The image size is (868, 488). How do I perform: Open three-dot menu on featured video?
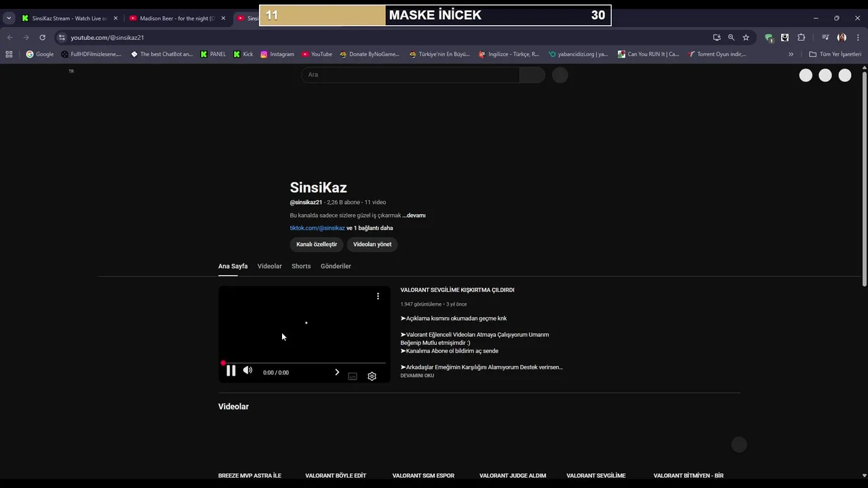point(378,296)
